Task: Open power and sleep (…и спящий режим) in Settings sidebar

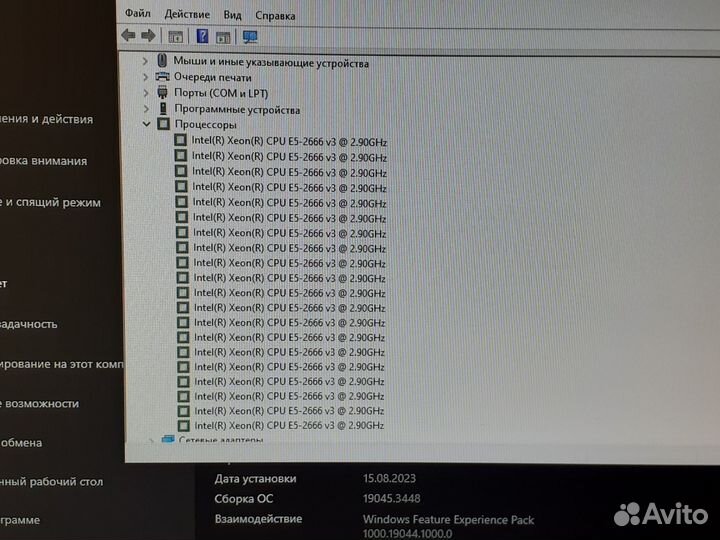Action: pyautogui.click(x=51, y=202)
